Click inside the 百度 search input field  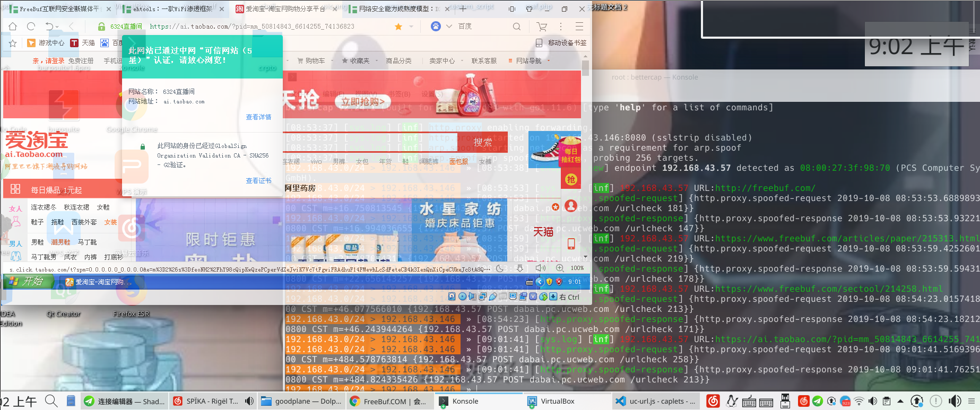tap(483, 26)
